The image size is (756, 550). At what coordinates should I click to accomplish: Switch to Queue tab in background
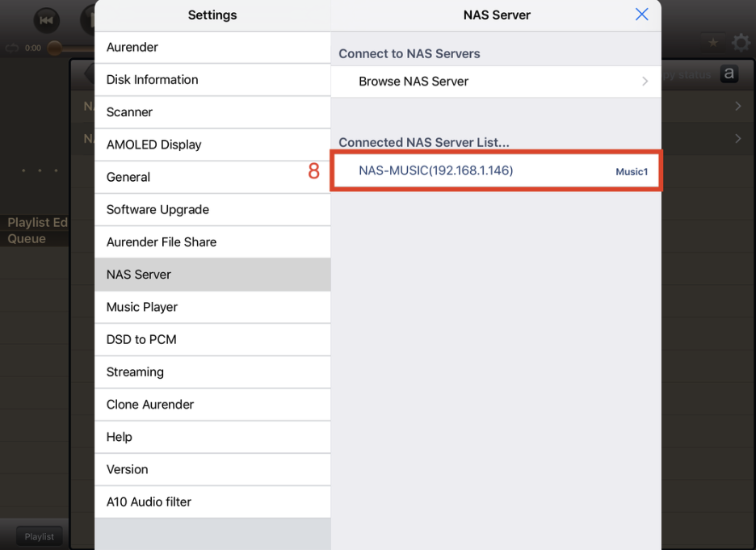point(35,238)
